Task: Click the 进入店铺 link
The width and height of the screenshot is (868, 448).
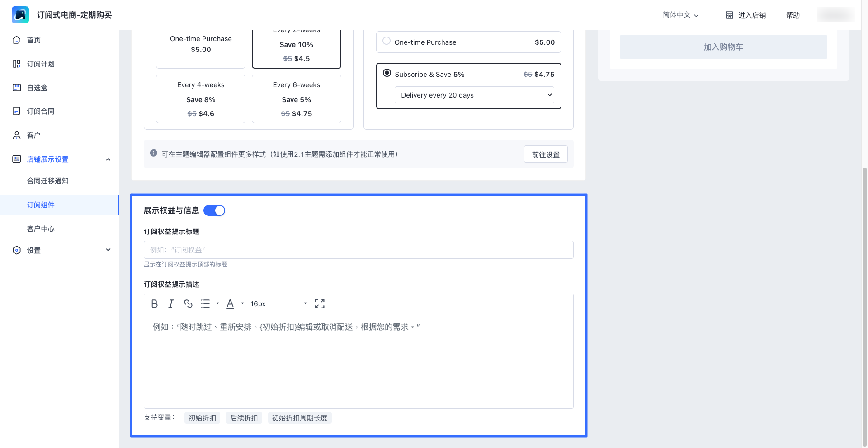Action: [x=752, y=15]
